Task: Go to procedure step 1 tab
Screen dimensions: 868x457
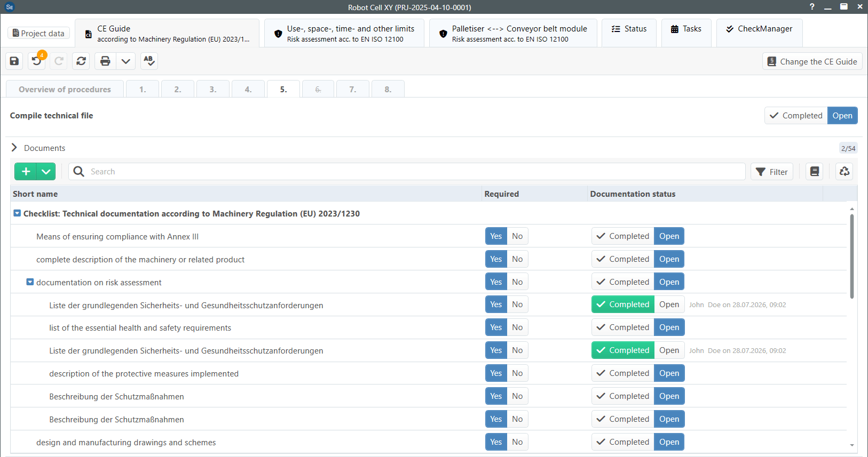Action: coord(143,89)
